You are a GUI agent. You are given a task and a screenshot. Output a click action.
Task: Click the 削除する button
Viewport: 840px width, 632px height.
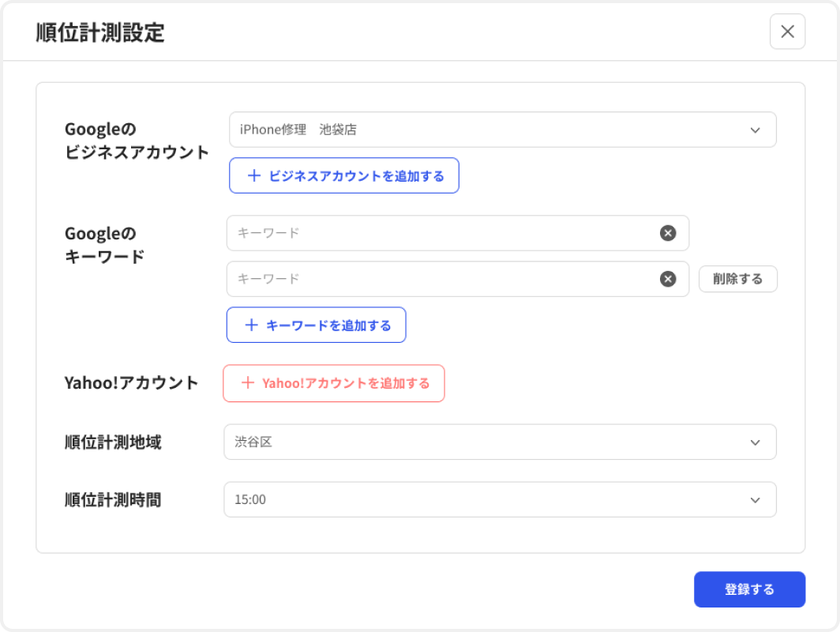click(737, 279)
